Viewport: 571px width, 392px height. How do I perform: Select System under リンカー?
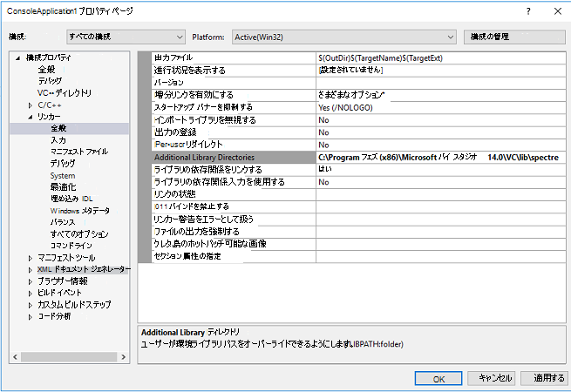coord(63,176)
